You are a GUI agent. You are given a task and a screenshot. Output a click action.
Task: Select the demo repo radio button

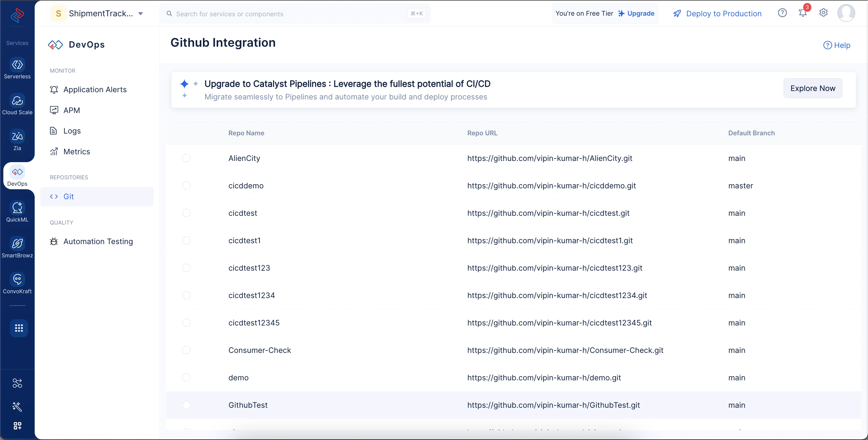pos(186,378)
